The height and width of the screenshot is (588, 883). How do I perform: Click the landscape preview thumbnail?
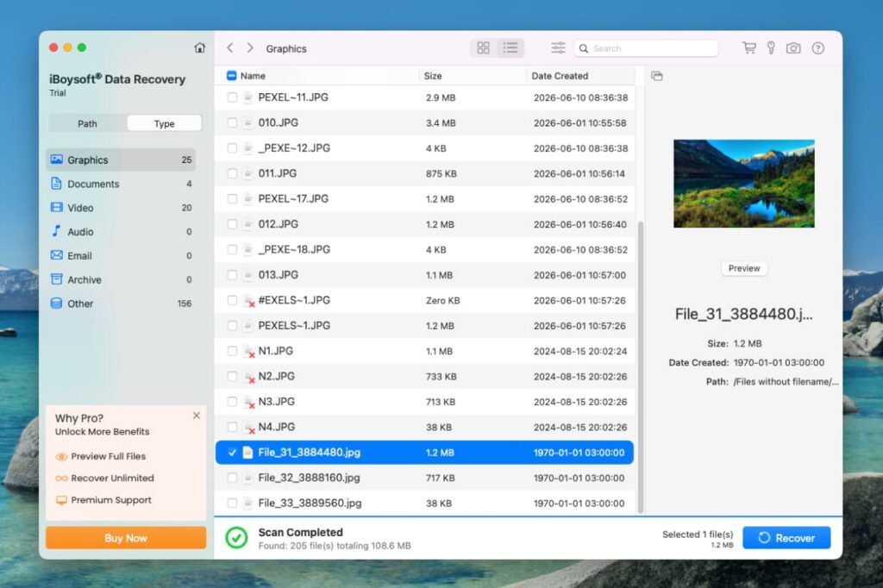coord(744,184)
